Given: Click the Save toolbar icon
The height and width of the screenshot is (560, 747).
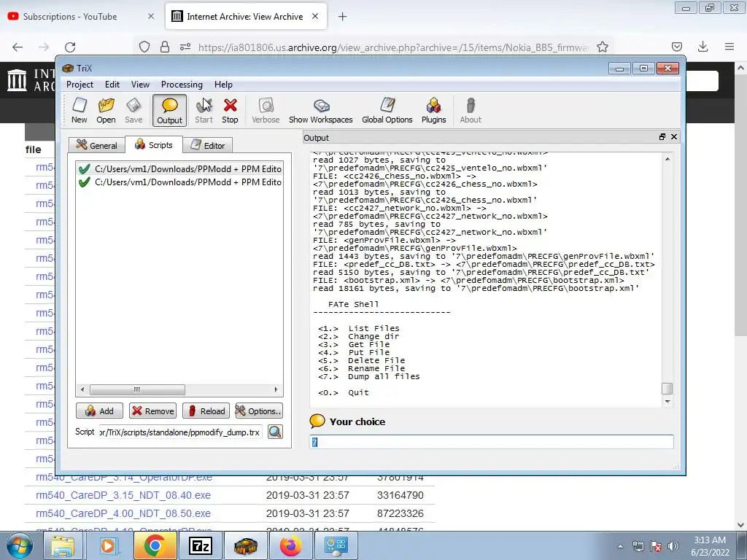Looking at the screenshot, I should (133, 111).
